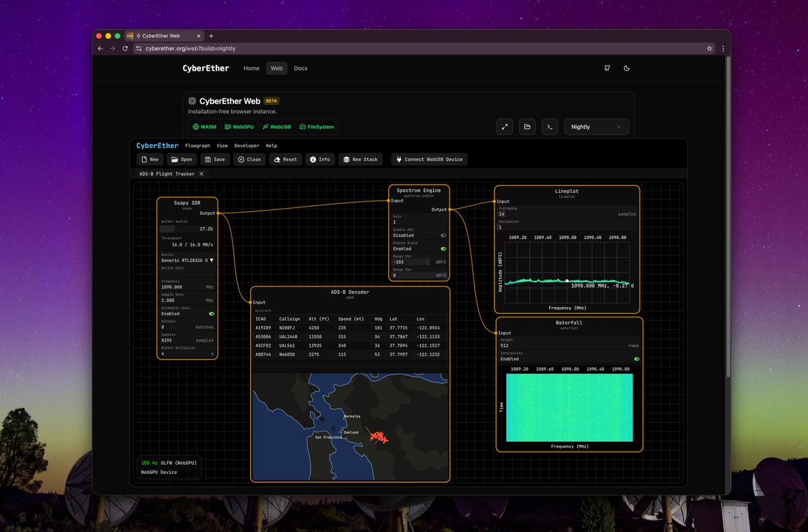Image resolution: width=808 pixels, height=532 pixels.
Task: Open a new browser tab with plus
Action: (211, 36)
